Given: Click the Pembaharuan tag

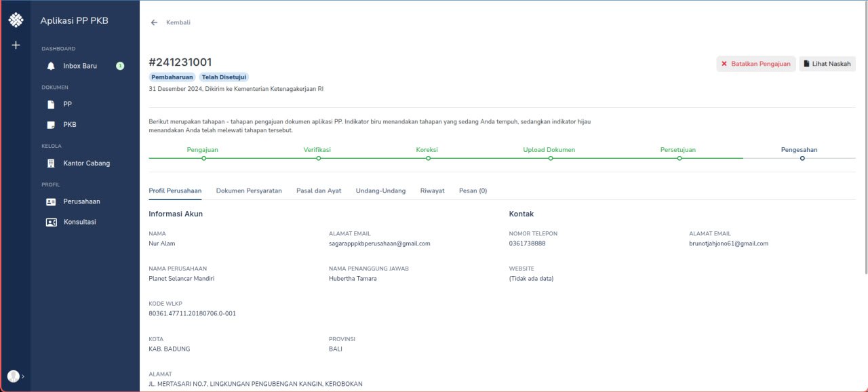Looking at the screenshot, I should click(172, 77).
